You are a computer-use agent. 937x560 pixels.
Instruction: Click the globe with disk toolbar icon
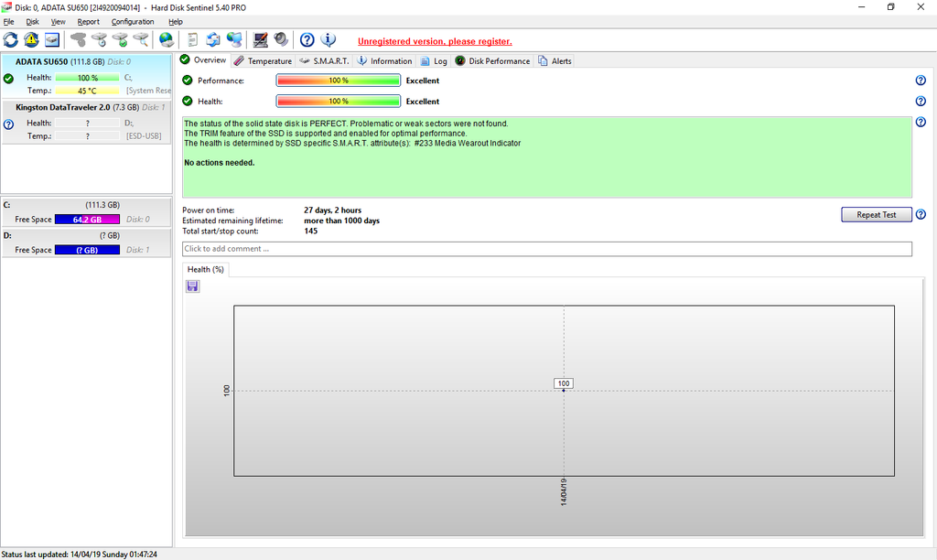pos(166,39)
